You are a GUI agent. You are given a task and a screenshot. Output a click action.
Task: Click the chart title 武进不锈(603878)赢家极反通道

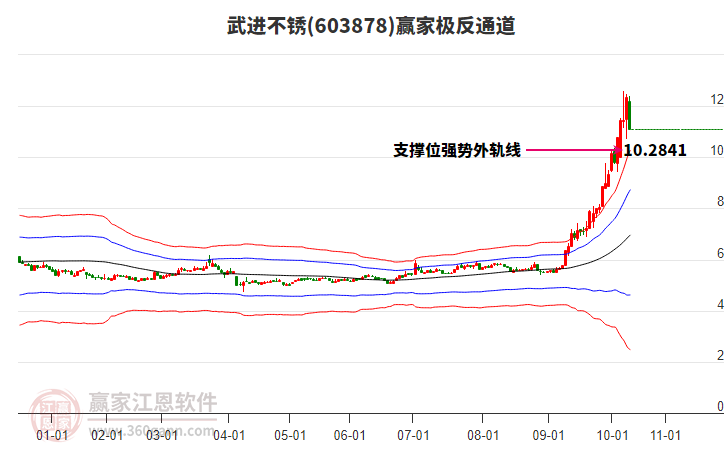coord(371,25)
